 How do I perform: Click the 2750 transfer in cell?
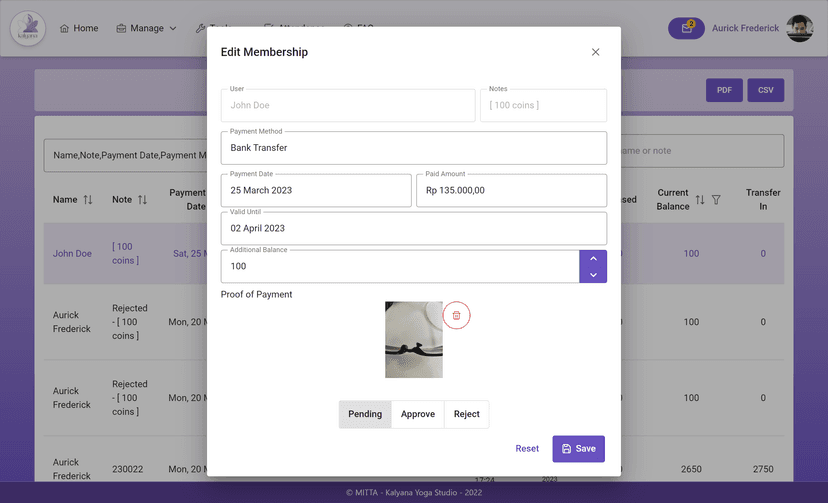click(x=763, y=469)
